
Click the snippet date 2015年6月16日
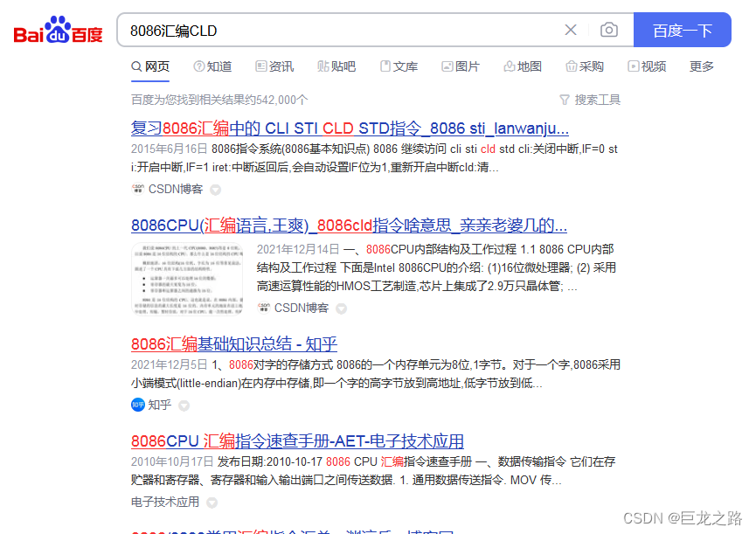click(x=170, y=149)
